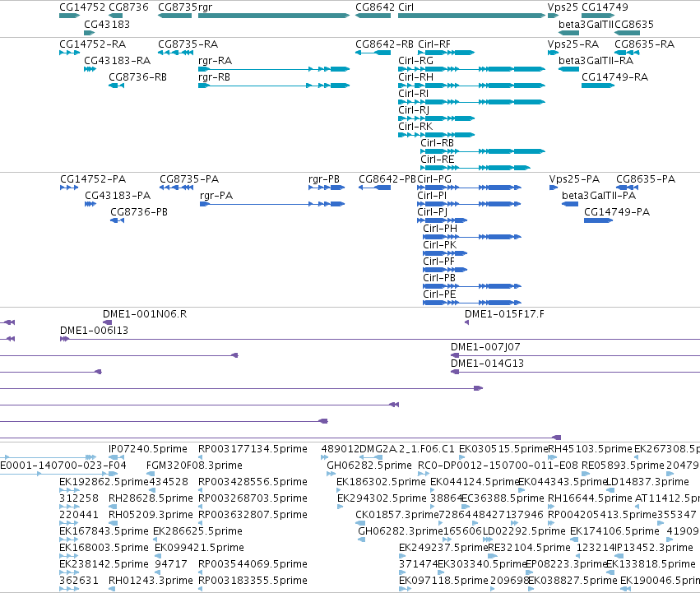Screen dimensions: 700x593
Task: Select the Vps25-RA transcript
Action: coord(553,53)
